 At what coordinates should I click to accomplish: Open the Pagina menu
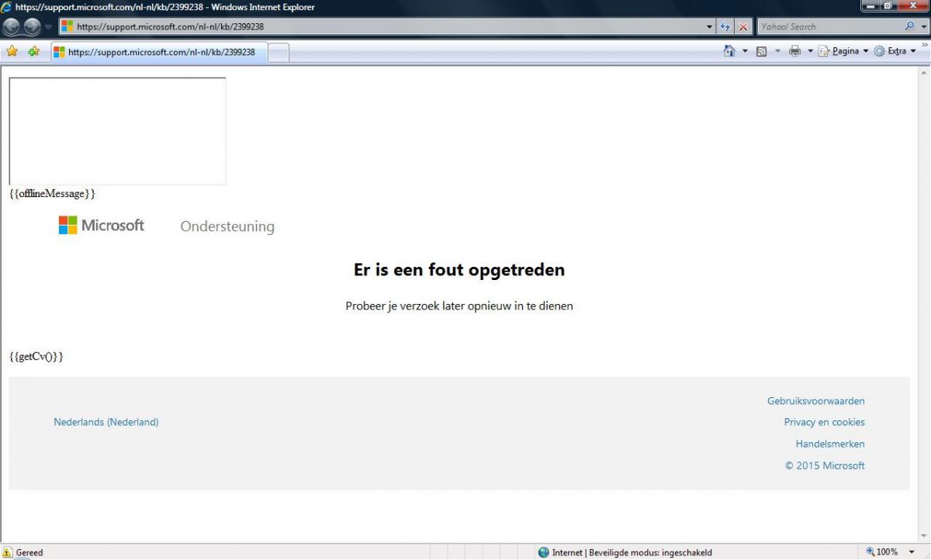point(843,51)
